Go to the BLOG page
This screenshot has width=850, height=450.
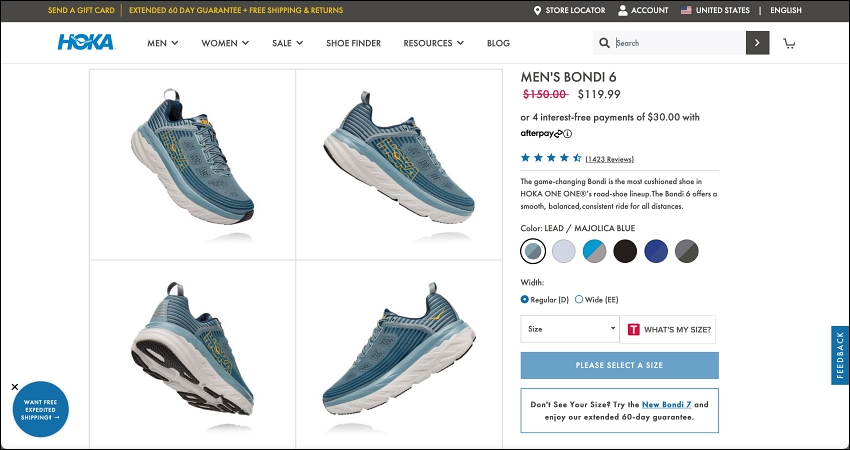click(498, 43)
